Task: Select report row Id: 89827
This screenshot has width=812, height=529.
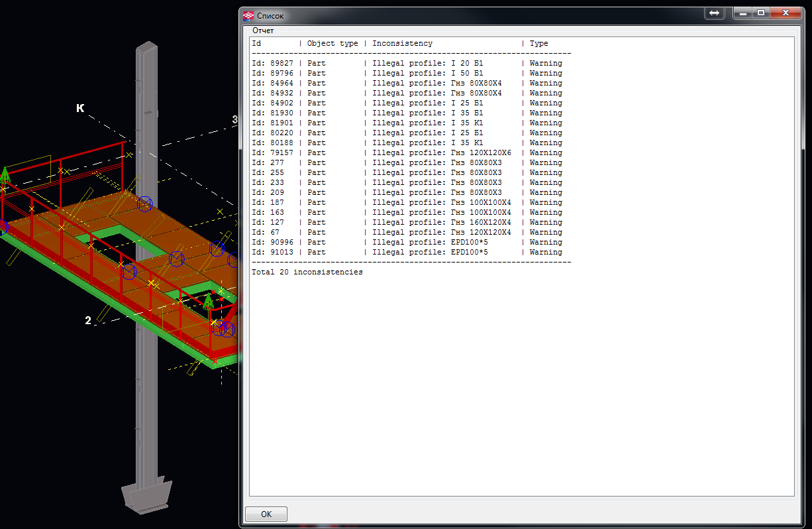Action: pos(407,64)
